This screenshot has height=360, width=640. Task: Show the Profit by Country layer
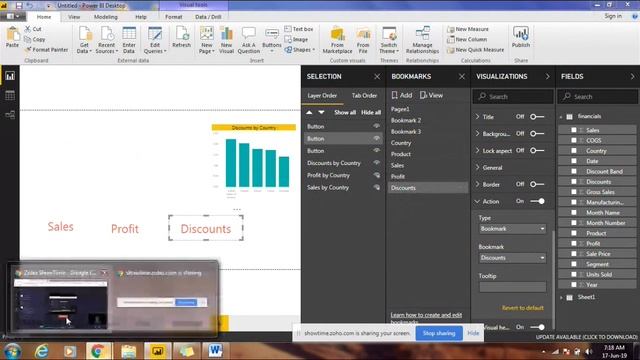pyautogui.click(x=376, y=175)
